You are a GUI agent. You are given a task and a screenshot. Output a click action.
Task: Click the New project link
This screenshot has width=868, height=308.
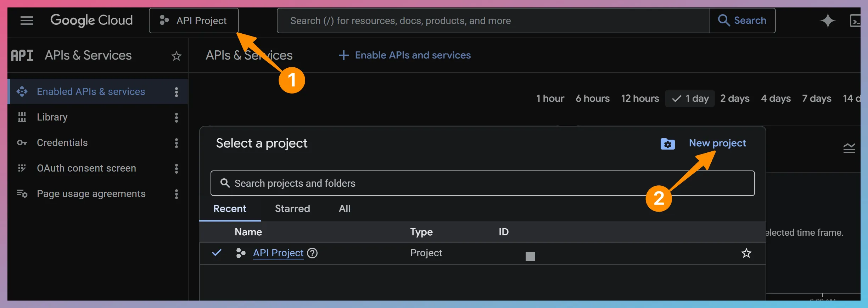717,143
